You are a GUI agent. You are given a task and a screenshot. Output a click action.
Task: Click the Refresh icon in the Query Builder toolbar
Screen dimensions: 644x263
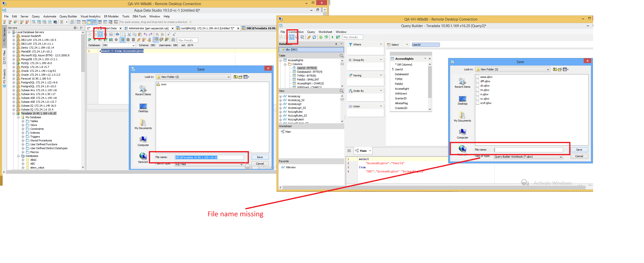pyautogui.click(x=314, y=37)
